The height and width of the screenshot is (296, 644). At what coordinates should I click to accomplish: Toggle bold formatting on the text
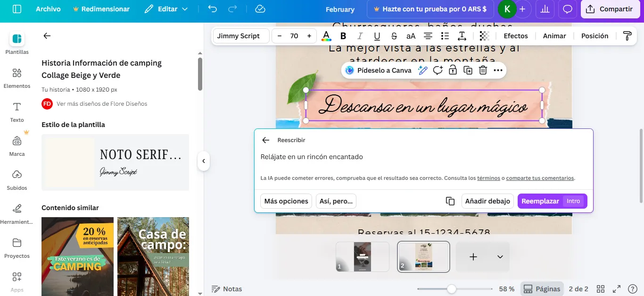343,35
